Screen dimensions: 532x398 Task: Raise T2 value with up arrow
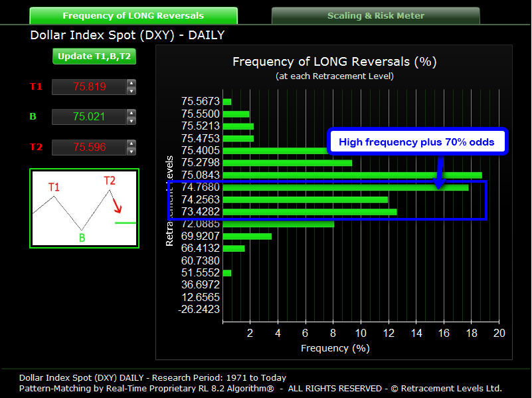point(132,144)
